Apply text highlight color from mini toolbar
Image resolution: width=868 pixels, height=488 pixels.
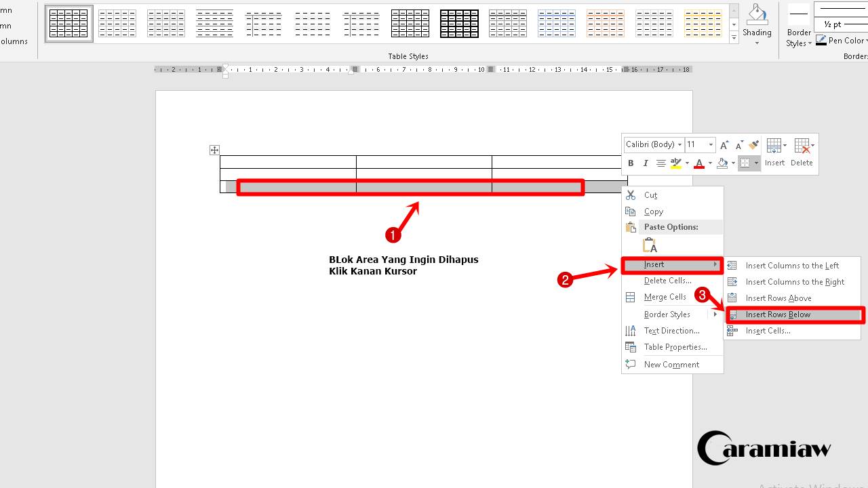coord(675,163)
